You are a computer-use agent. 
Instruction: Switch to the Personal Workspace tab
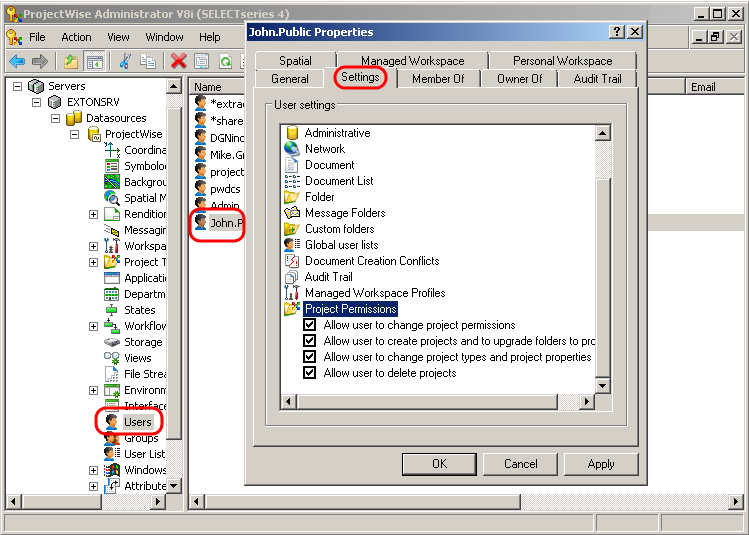pos(562,61)
